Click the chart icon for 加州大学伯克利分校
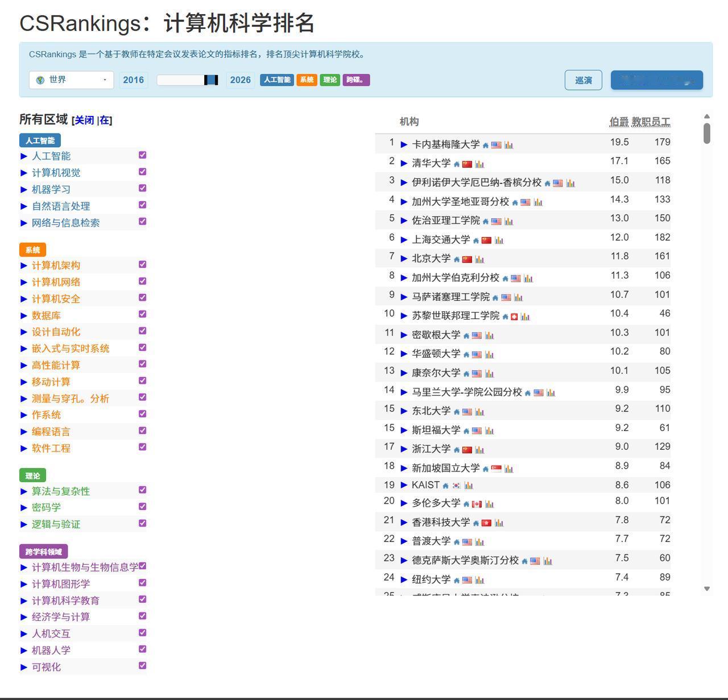 point(528,278)
